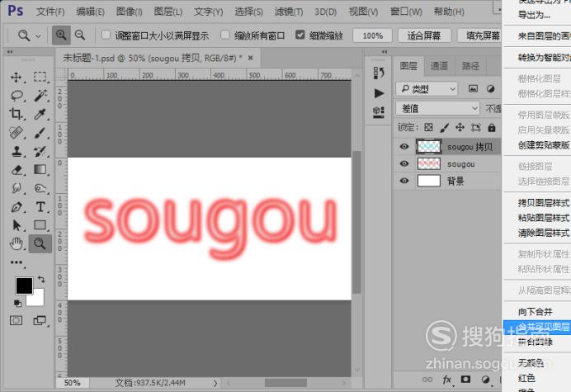The height and width of the screenshot is (392, 571).
Task: Select the Move tool
Action: click(16, 78)
